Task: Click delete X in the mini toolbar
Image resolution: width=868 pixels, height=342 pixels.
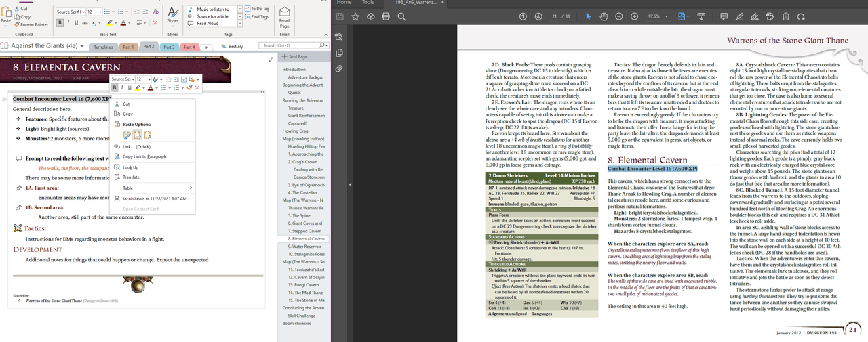Action: click(197, 87)
